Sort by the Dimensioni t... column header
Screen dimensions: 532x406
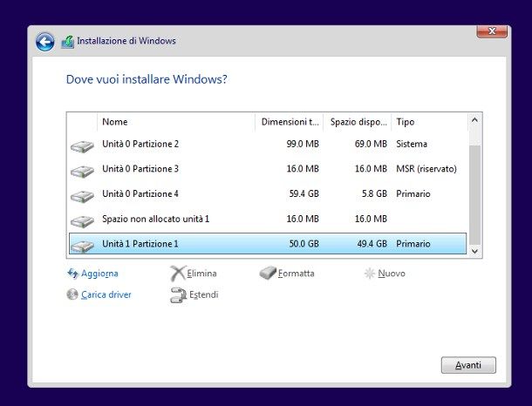tap(289, 122)
